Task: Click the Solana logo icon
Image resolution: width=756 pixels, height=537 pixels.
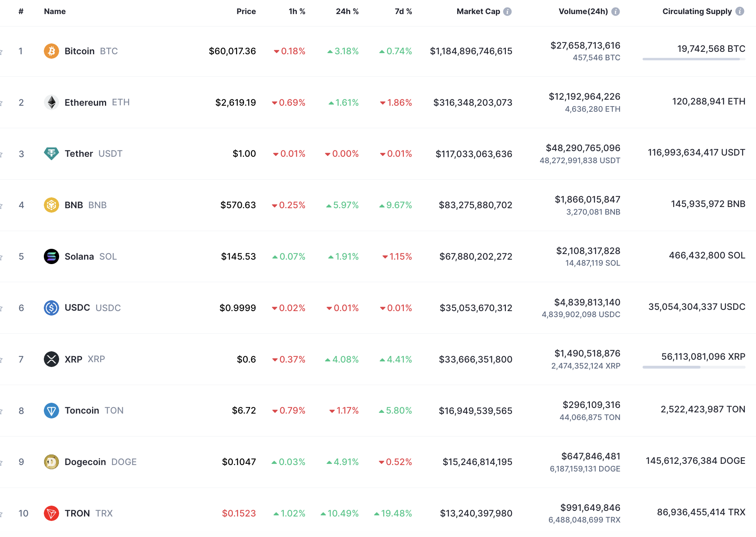Action: [51, 256]
